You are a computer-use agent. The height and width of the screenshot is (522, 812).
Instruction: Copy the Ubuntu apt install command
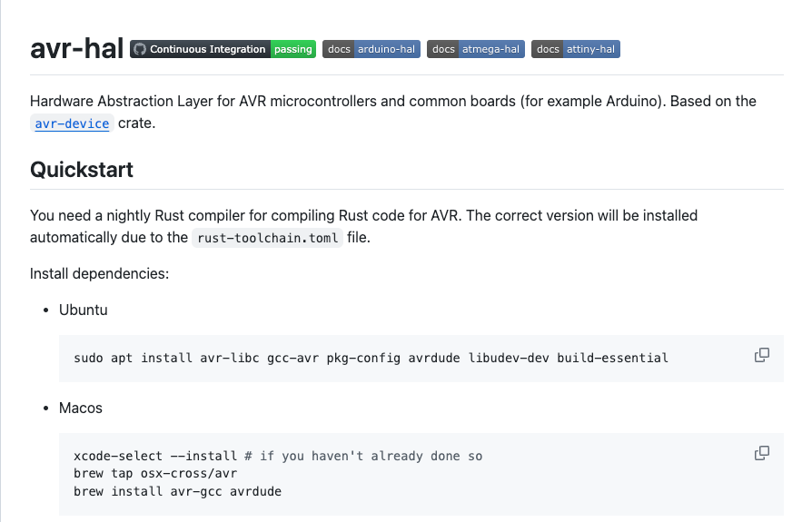point(762,355)
